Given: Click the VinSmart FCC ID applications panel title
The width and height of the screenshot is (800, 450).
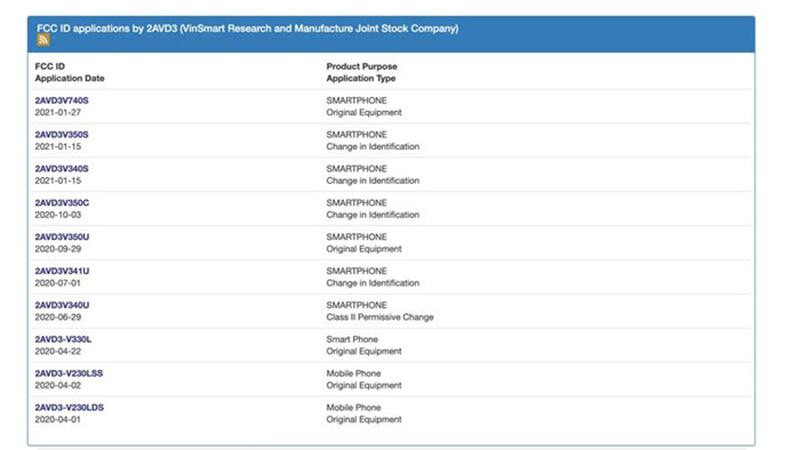Looking at the screenshot, I should point(246,28).
